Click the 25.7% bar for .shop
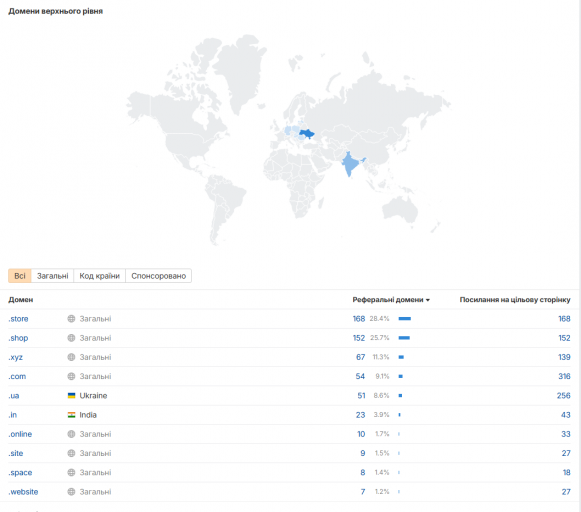 (404, 338)
